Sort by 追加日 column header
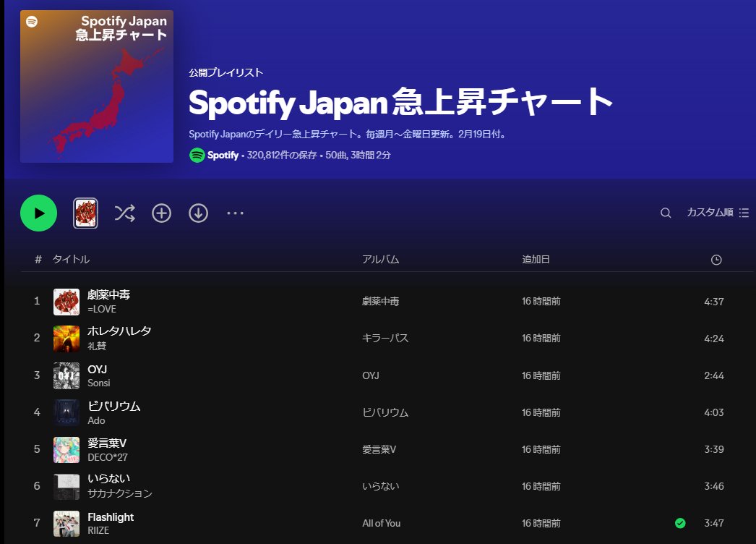756x544 pixels. (x=536, y=259)
